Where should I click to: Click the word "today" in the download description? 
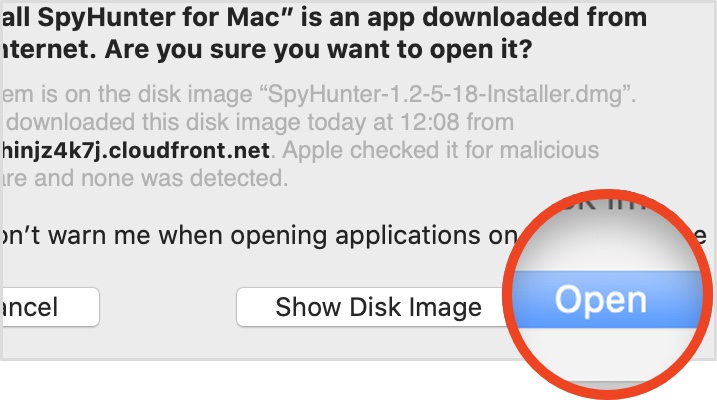click(x=317, y=123)
